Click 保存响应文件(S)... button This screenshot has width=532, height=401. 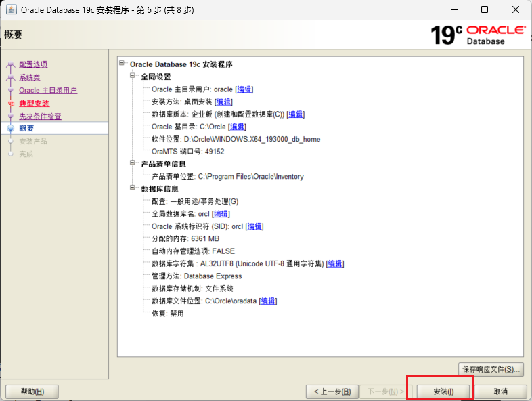coord(491,369)
